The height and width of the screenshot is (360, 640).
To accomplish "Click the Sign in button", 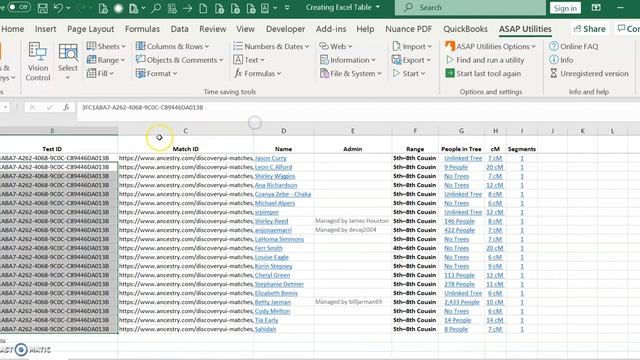I will point(565,8).
